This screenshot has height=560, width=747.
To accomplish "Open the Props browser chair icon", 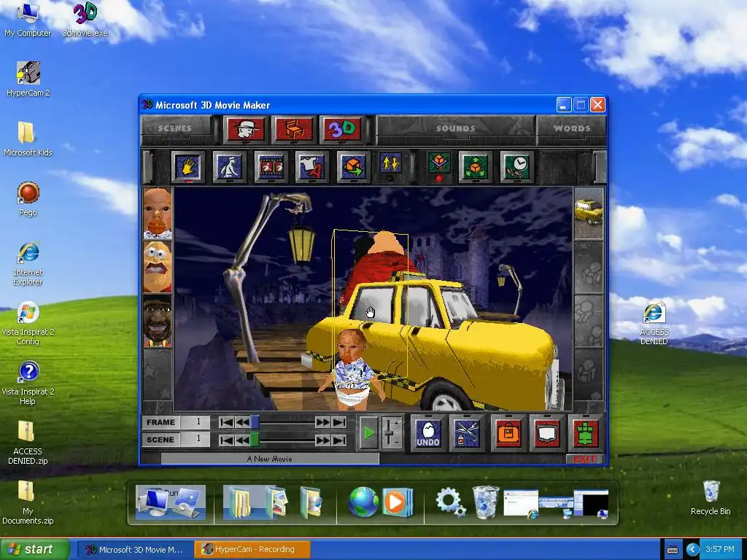I will (x=293, y=129).
